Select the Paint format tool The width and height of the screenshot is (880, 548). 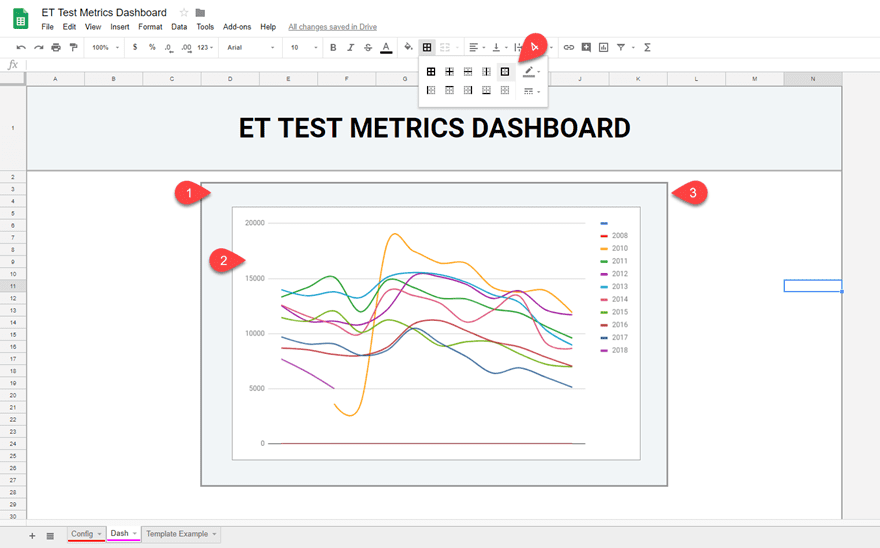point(73,48)
